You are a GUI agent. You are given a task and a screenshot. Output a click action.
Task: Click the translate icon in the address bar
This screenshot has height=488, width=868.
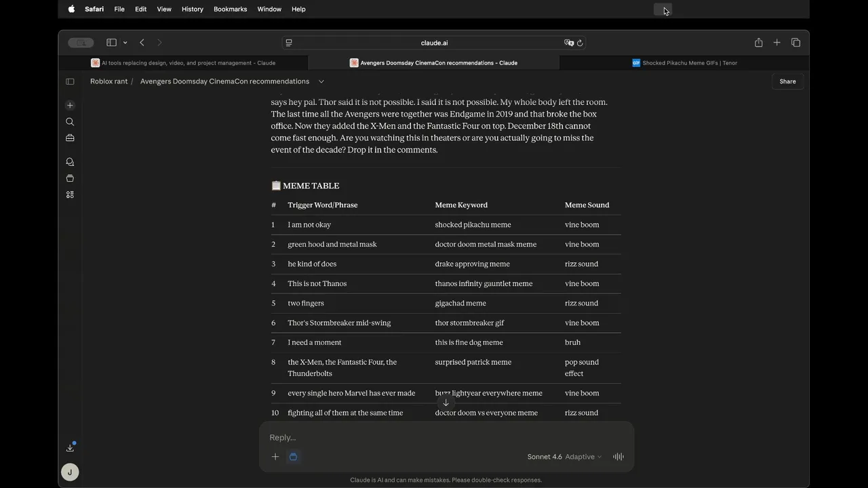tap(568, 43)
